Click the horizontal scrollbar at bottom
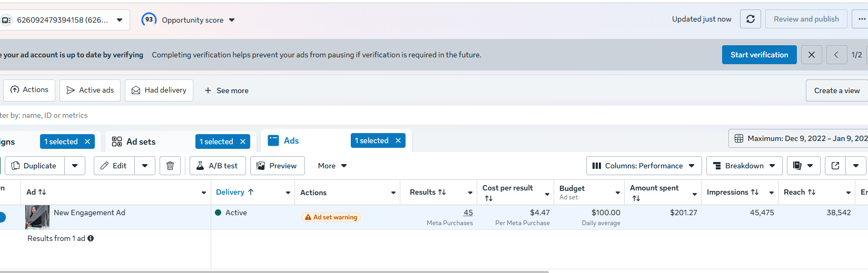Image resolution: width=868 pixels, height=273 pixels. click(274, 271)
